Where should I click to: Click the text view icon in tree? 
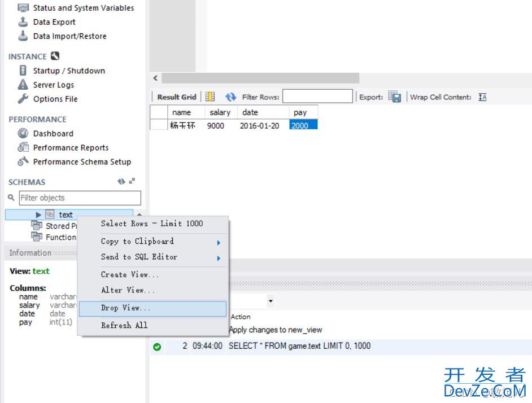50,214
